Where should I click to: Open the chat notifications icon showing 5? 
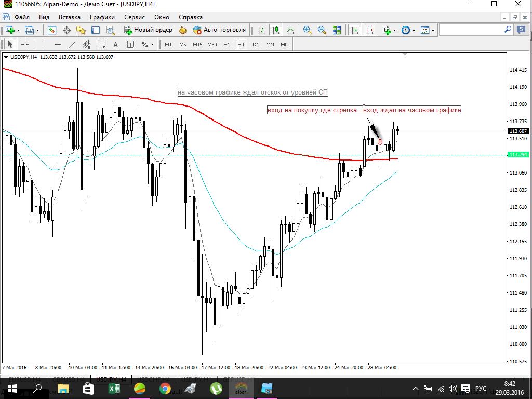tap(521, 30)
